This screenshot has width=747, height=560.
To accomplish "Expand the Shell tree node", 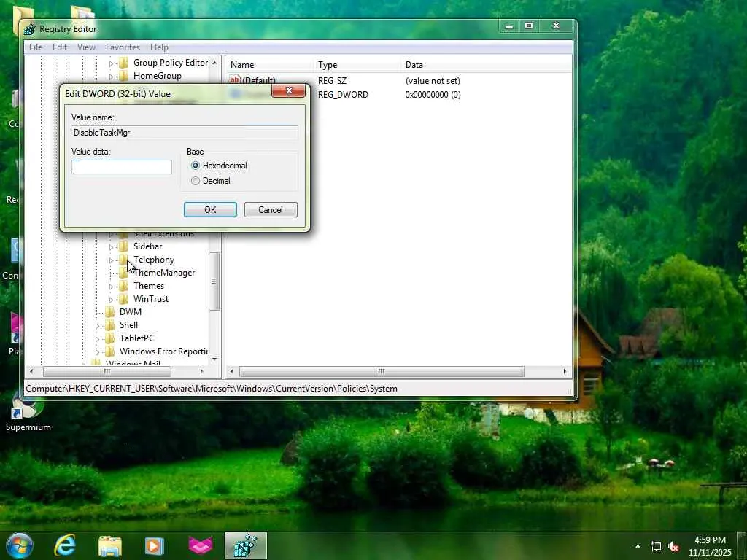I will [x=97, y=325].
